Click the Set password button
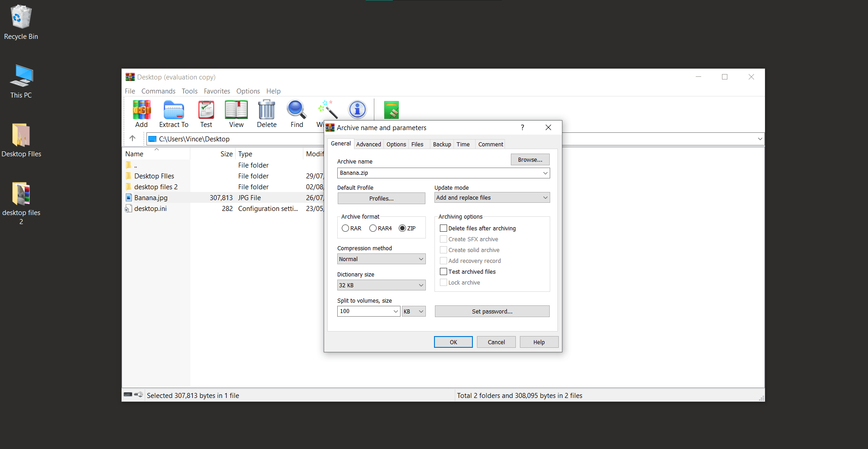 [492, 311]
